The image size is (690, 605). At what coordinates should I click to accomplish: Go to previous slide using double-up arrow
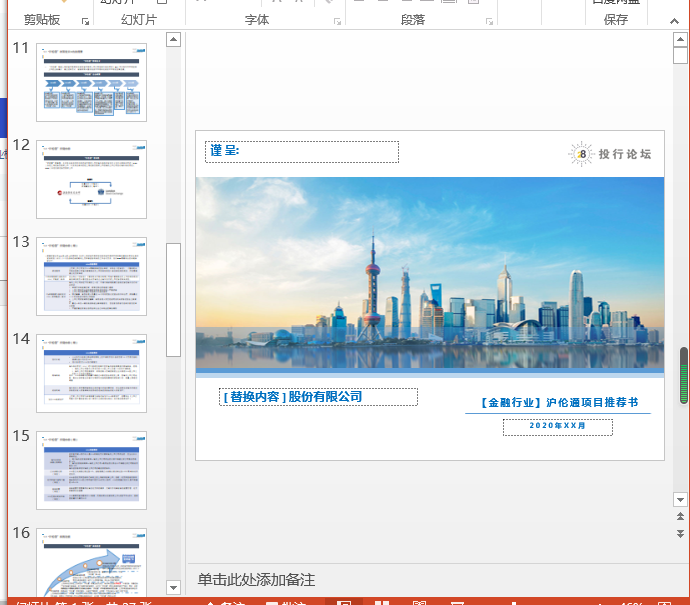point(680,517)
